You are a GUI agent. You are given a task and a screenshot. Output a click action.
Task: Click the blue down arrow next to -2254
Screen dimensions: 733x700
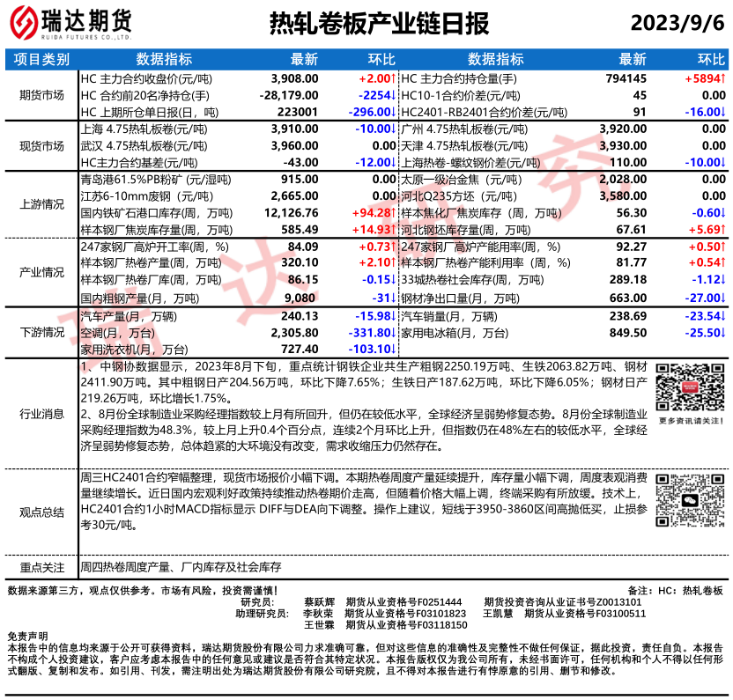[392, 94]
